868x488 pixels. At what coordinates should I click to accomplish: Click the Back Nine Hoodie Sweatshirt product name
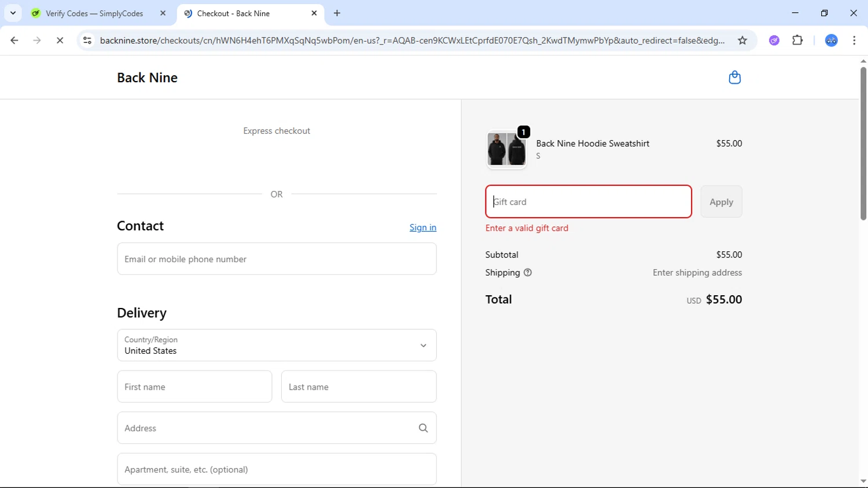(x=593, y=144)
